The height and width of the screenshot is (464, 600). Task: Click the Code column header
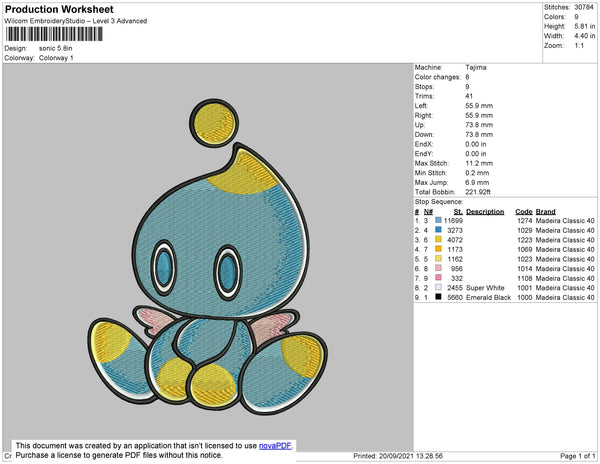pos(523,212)
